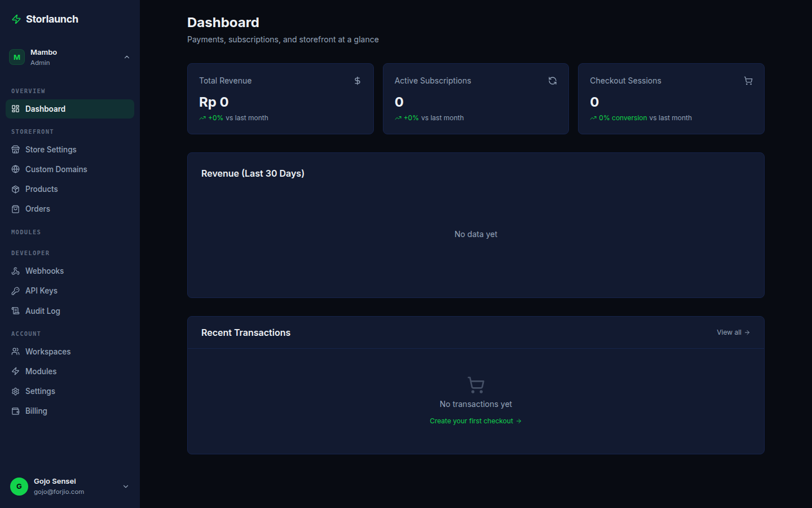Click Create your first checkout link
The image size is (812, 508).
pyautogui.click(x=475, y=421)
